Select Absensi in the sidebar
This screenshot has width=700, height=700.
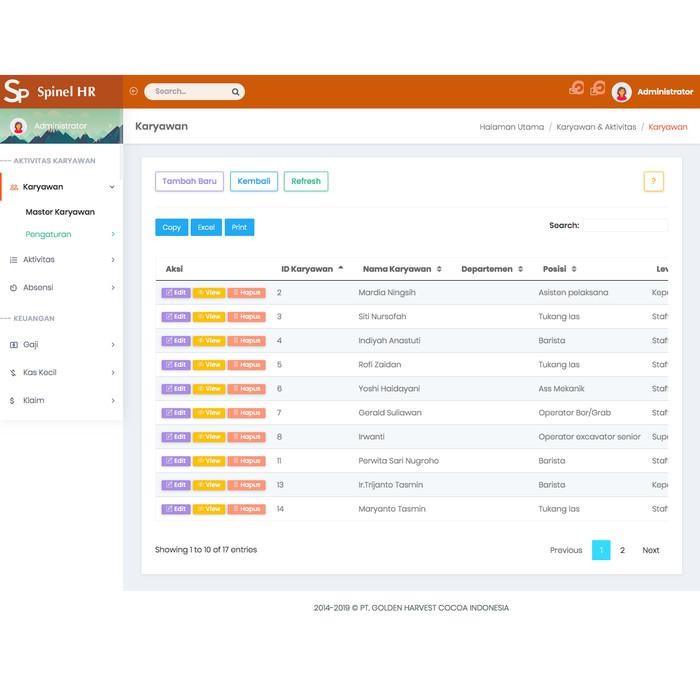click(x=38, y=288)
